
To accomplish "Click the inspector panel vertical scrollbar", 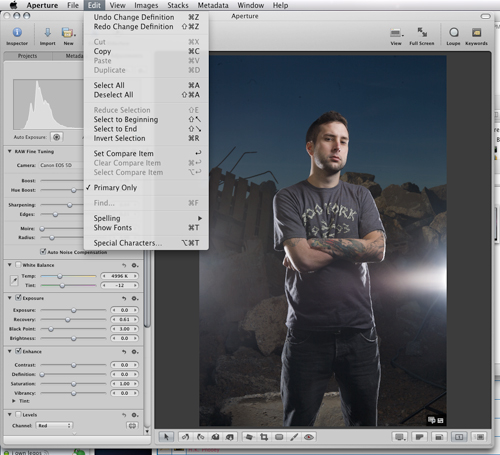I will pos(147,288).
